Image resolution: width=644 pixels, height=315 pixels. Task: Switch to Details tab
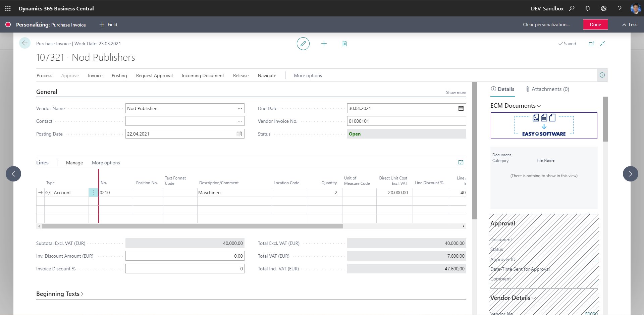pyautogui.click(x=502, y=89)
